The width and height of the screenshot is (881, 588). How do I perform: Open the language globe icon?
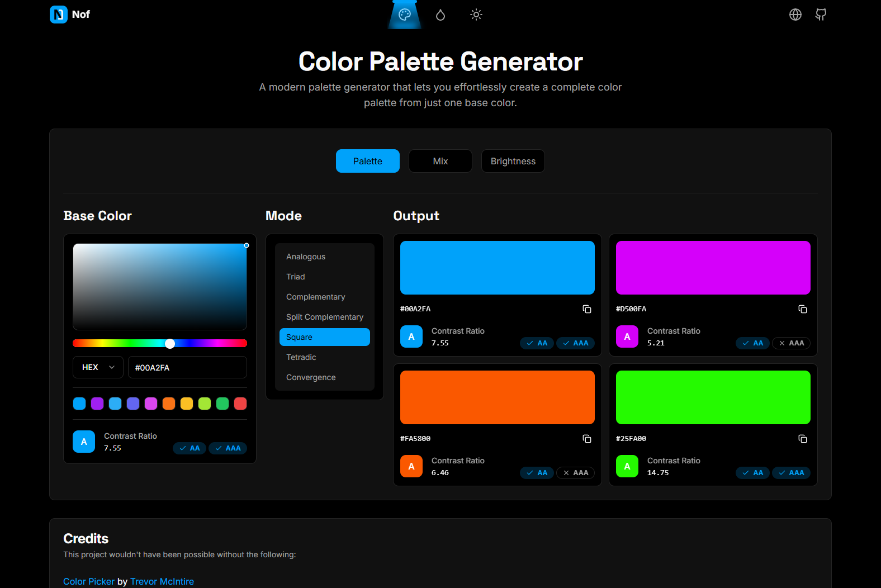pyautogui.click(x=795, y=15)
